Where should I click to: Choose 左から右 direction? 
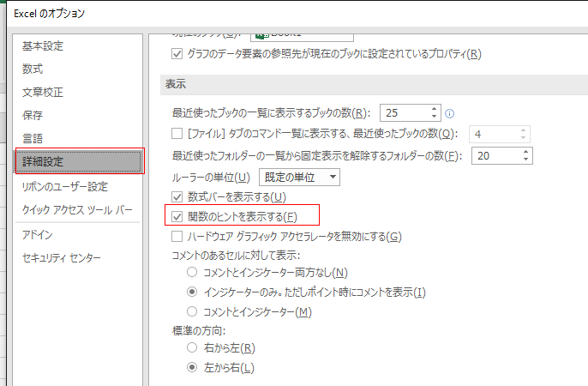coord(192,367)
